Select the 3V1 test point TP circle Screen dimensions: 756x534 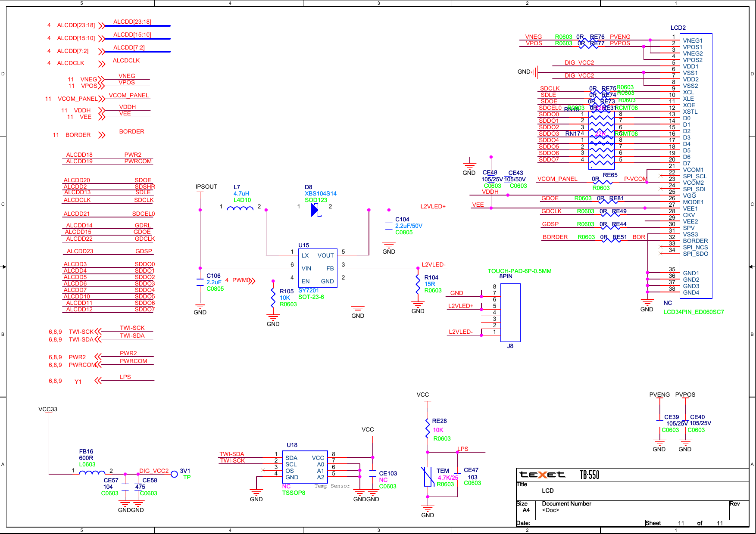(174, 474)
